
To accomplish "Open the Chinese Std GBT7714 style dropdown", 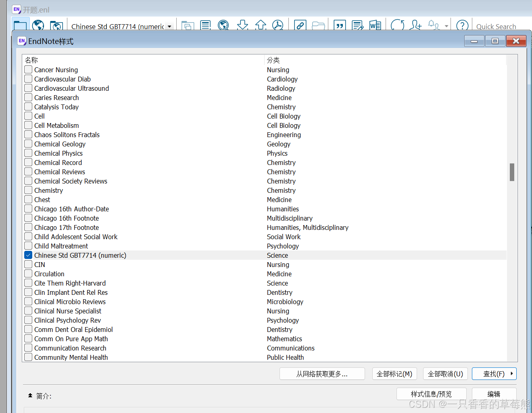I will tap(169, 27).
